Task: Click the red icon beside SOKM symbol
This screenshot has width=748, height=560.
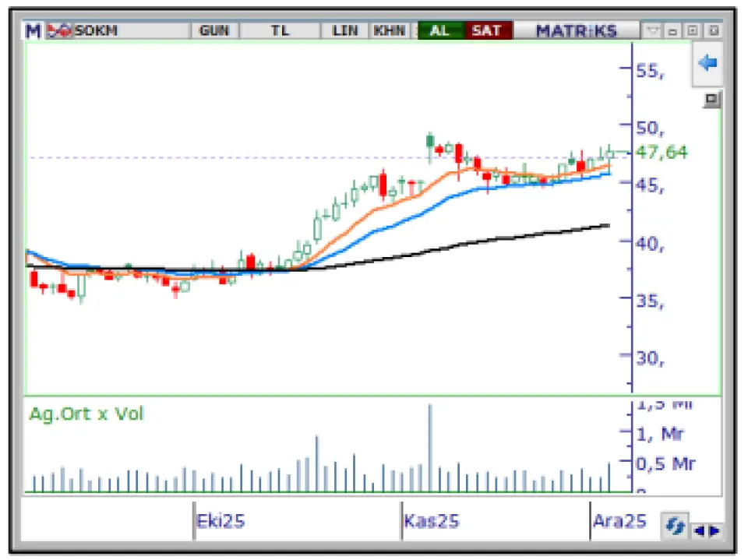Action: click(59, 31)
